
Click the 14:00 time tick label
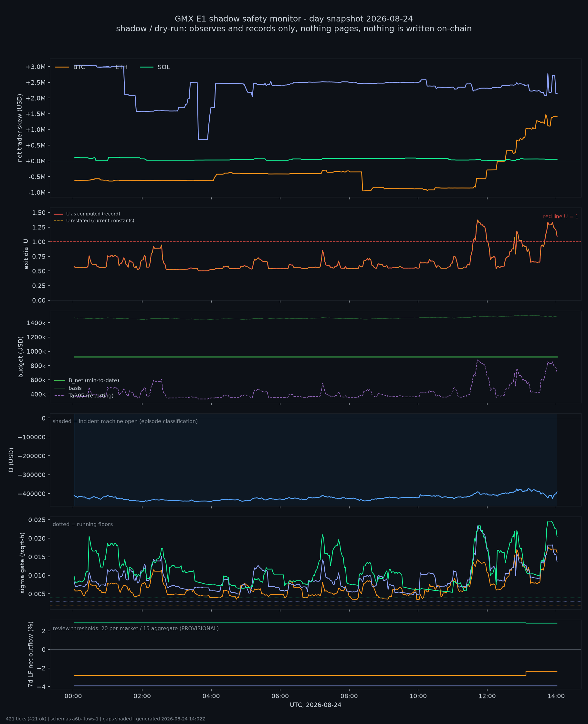pyautogui.click(x=556, y=696)
